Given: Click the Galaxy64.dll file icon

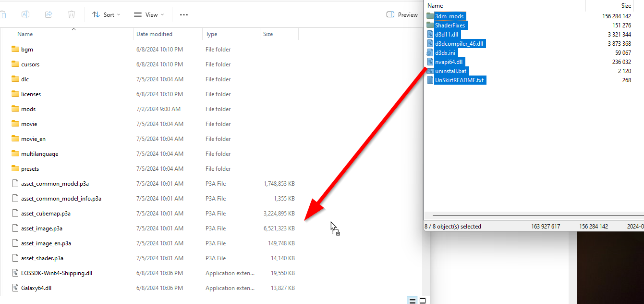Looking at the screenshot, I should 15,288.
